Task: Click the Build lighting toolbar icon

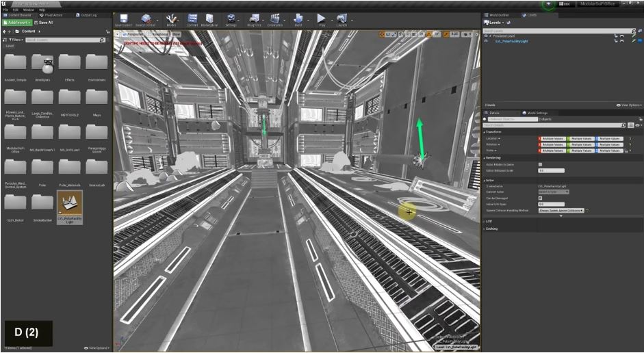Action: pyautogui.click(x=300, y=19)
